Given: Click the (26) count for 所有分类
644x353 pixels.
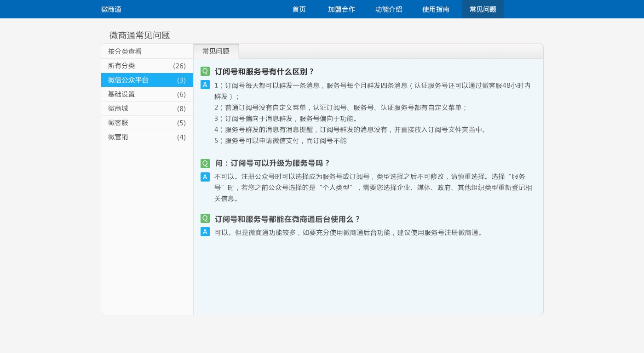Looking at the screenshot, I should pyautogui.click(x=179, y=66).
